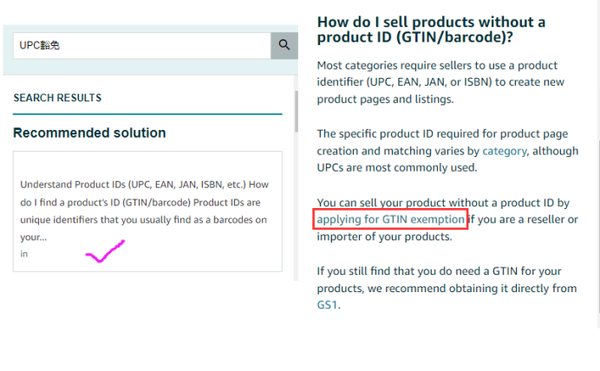Click the 'The specific product ID required' paragraph
The image size is (600, 371).
[448, 151]
